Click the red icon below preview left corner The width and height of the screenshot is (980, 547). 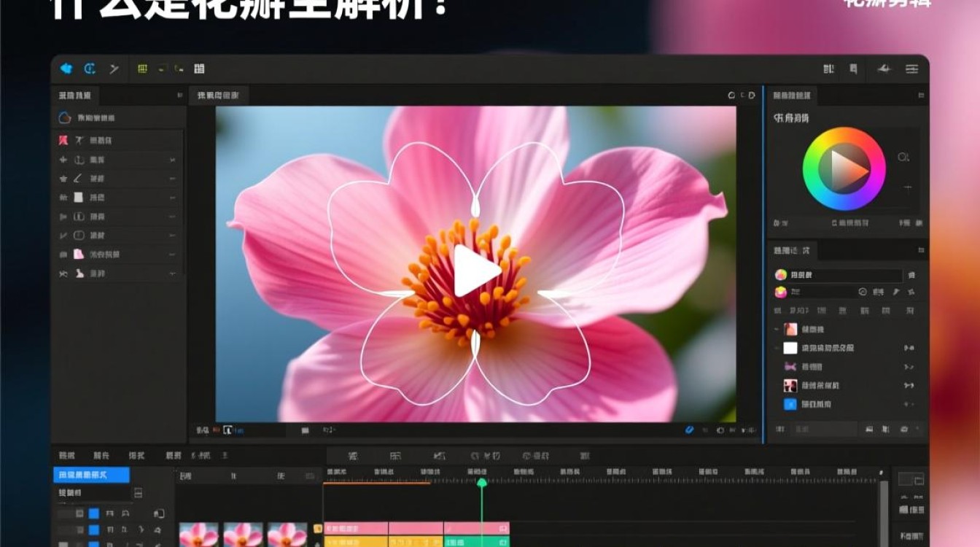coord(216,430)
